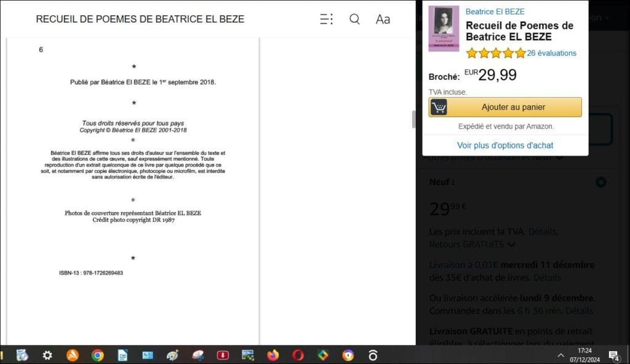This screenshot has width=630, height=364.
Task: Click the book cover thumbnail
Action: [444, 28]
